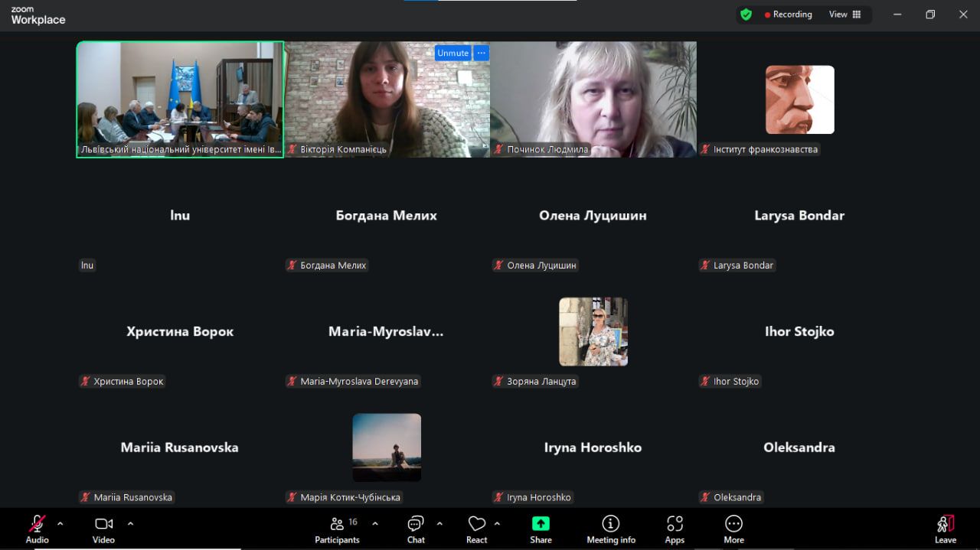The height and width of the screenshot is (550, 980).
Task: Expand the arrow next to Participants
Action: pyautogui.click(x=375, y=524)
